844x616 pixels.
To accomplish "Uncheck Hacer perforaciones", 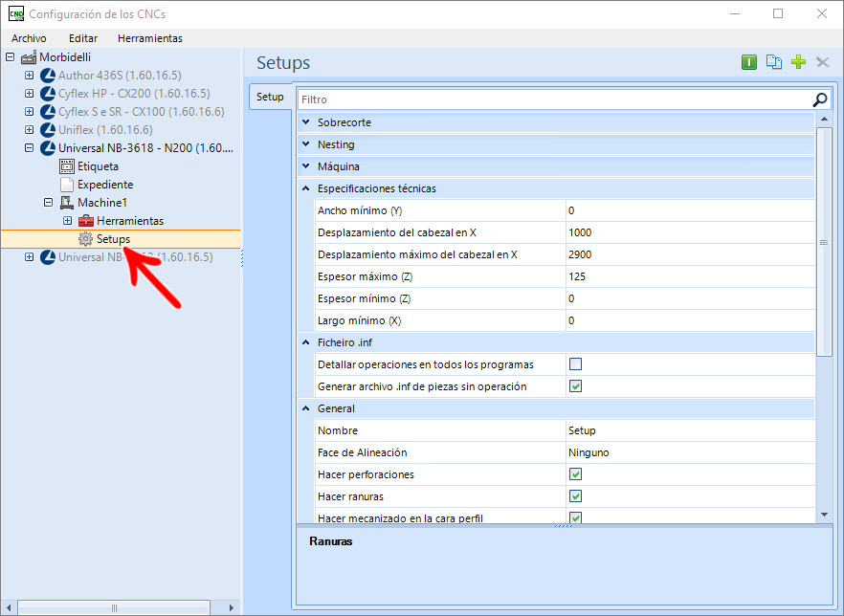I will tap(575, 474).
